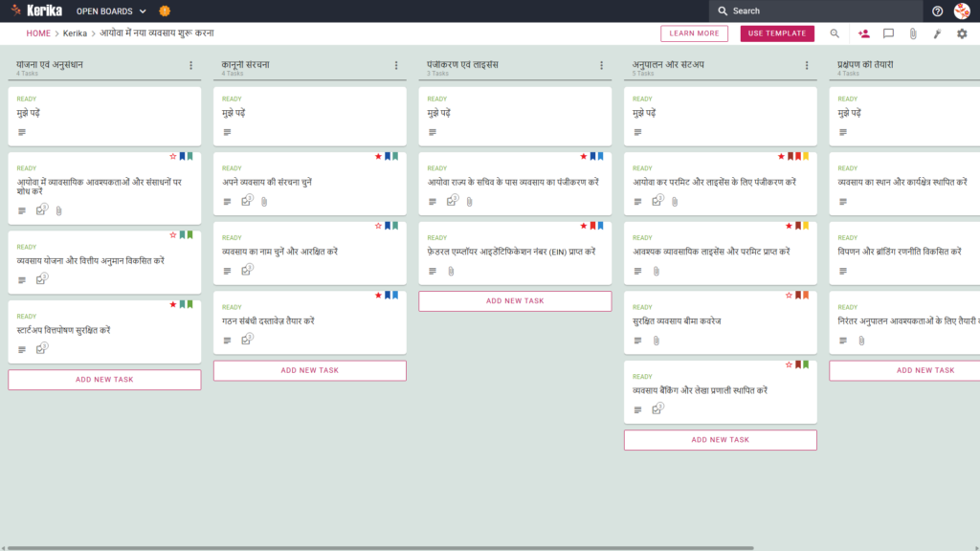This screenshot has width=980, height=551.
Task: Click yellow tag on आयोवा कर परमिट card
Action: (x=806, y=156)
